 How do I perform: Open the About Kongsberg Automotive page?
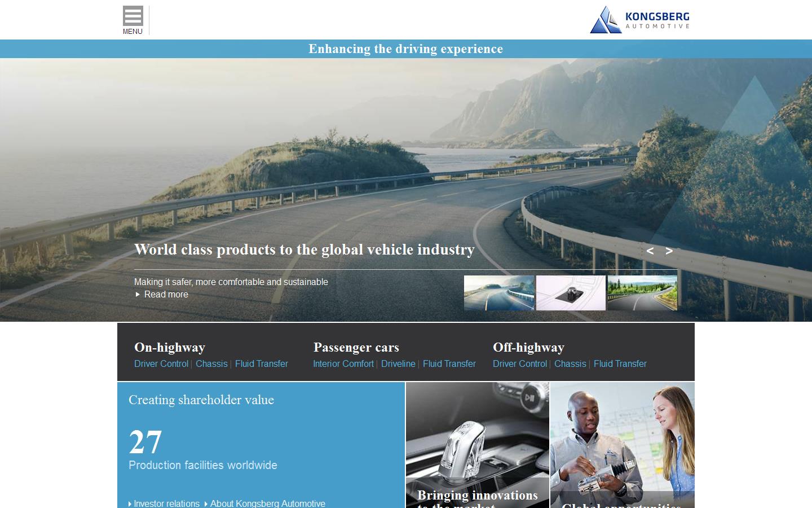(x=267, y=503)
